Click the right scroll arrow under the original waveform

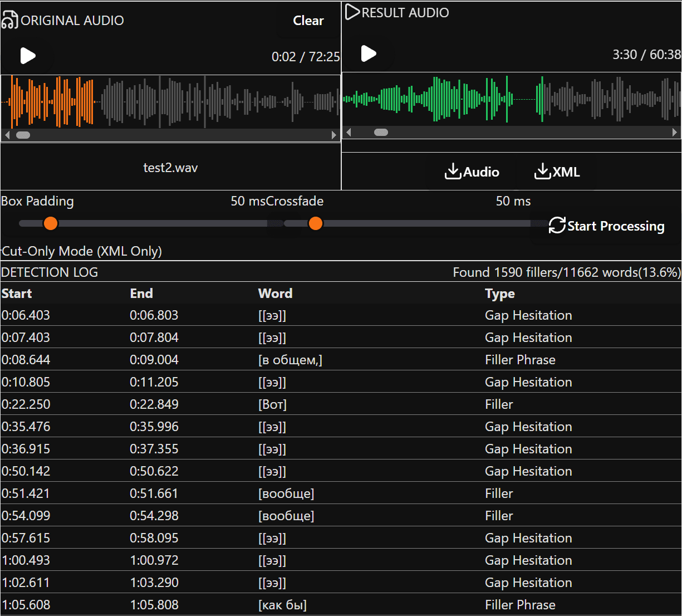334,135
